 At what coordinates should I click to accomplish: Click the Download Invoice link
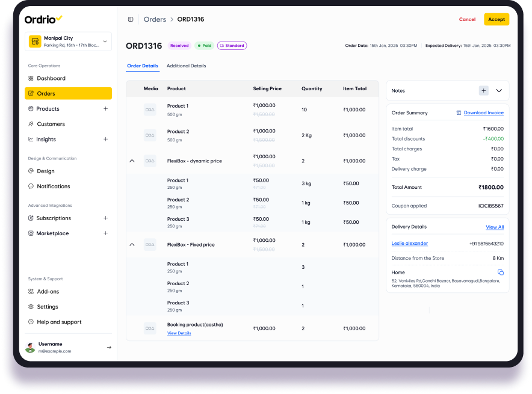[x=483, y=112]
